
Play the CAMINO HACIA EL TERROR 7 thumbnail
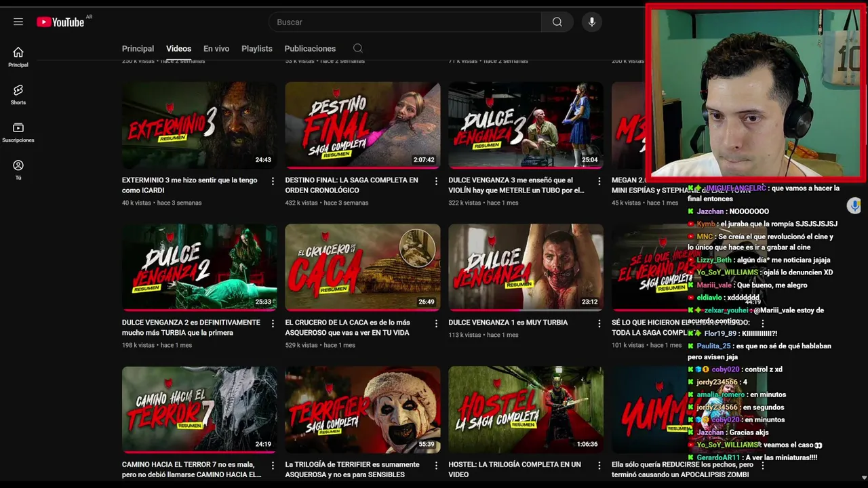pyautogui.click(x=199, y=410)
